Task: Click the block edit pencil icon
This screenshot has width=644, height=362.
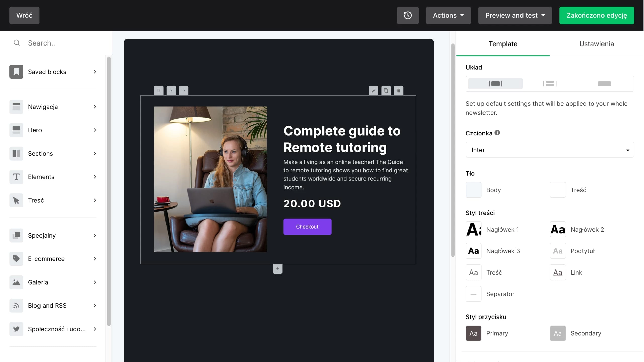Action: 373,90
